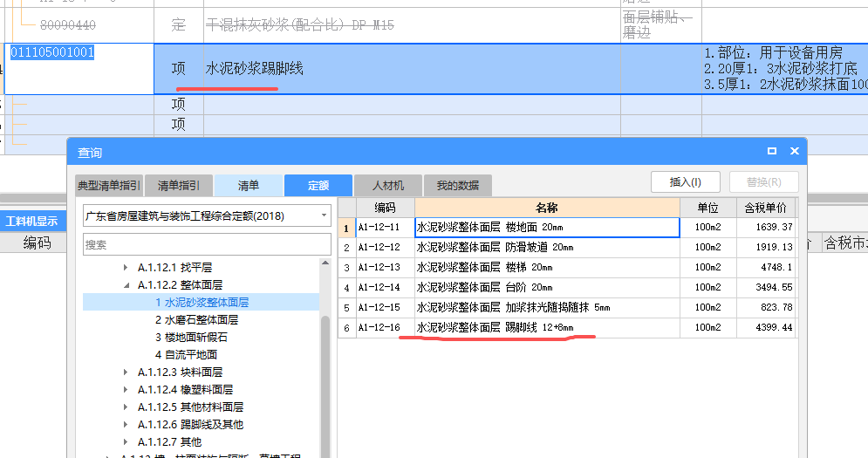Sort by the 编码 column header
Screen dimensions: 868x458
385,208
